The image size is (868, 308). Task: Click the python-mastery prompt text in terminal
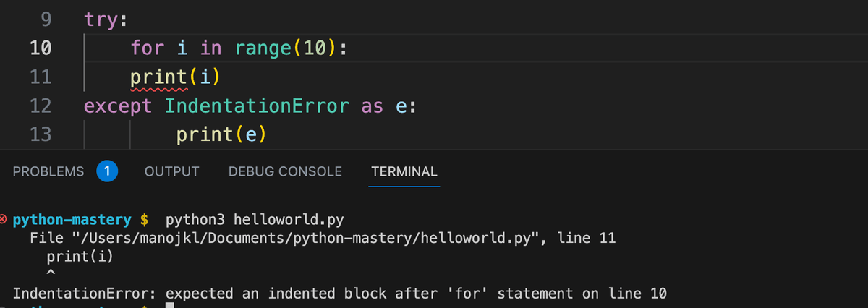(x=72, y=218)
